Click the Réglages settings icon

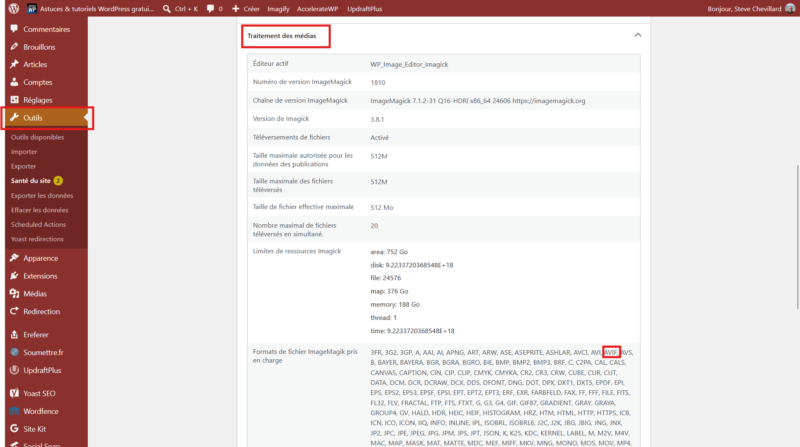[14, 100]
